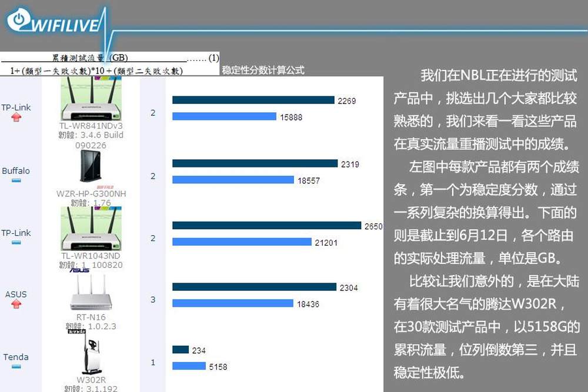Click the light blue bar labeled 18436
The height and width of the screenshot is (392, 588).
pyautogui.click(x=233, y=303)
